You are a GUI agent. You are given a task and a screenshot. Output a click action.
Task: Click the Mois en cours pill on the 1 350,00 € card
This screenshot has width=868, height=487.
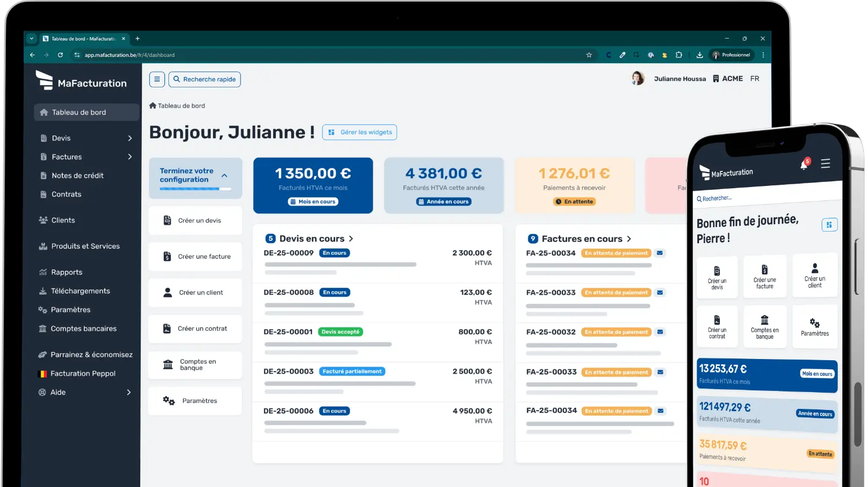click(313, 202)
